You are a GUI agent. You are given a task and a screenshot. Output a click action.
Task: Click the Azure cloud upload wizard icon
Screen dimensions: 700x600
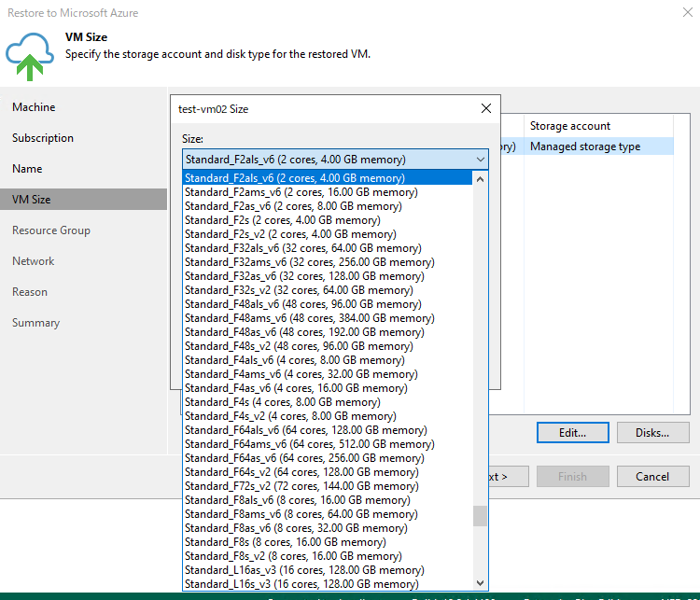click(x=30, y=56)
